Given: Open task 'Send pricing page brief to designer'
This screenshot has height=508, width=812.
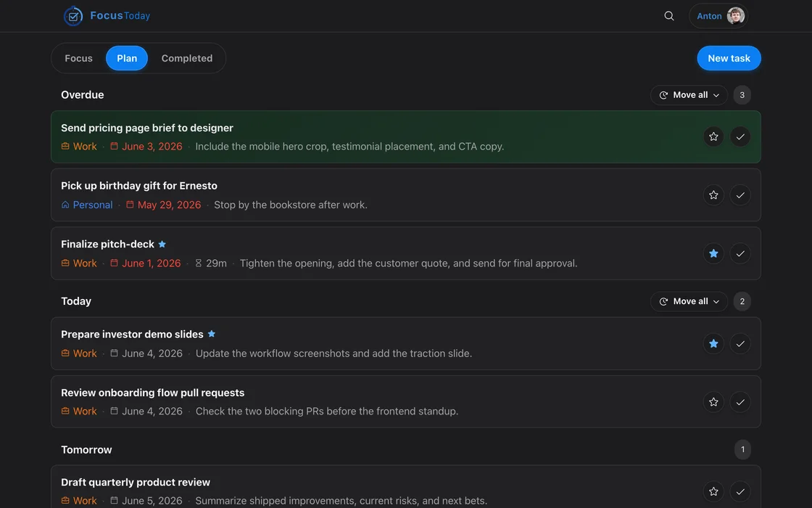Looking at the screenshot, I should point(147,128).
